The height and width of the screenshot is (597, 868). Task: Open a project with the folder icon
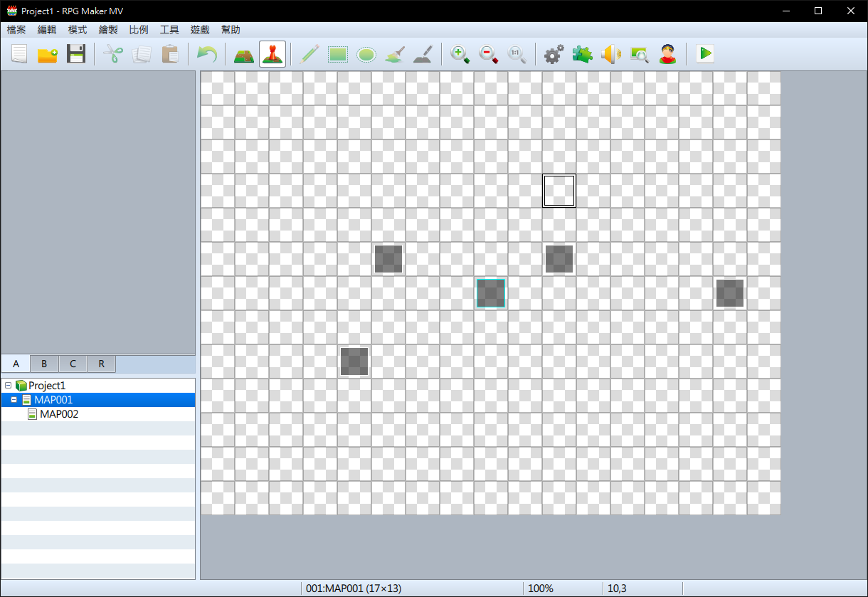pos(48,54)
